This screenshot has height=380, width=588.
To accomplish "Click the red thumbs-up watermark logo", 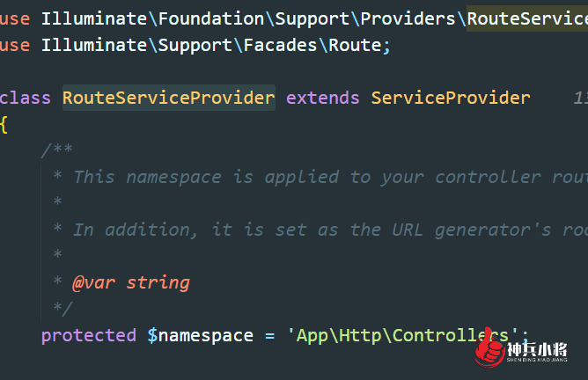I will coord(489,347).
